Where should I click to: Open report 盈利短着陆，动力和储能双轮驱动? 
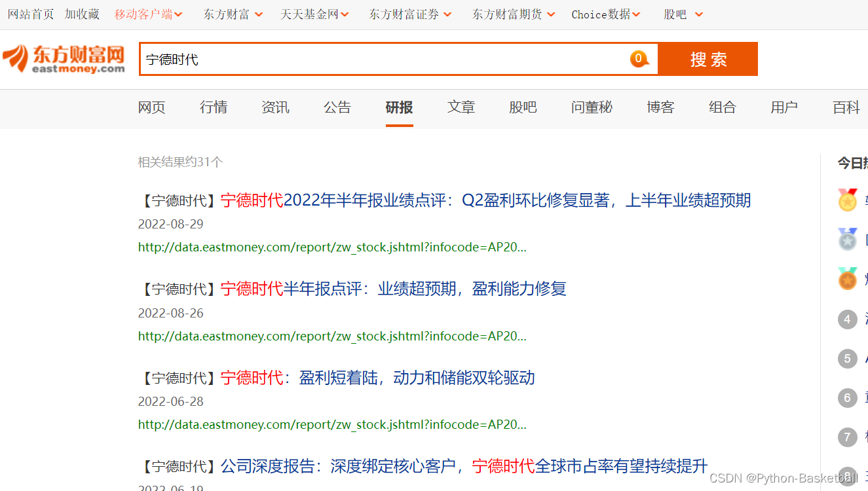click(x=377, y=378)
